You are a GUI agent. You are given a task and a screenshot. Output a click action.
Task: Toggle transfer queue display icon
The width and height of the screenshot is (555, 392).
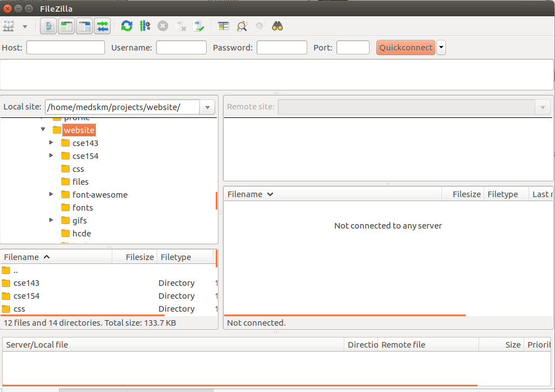pyautogui.click(x=102, y=26)
